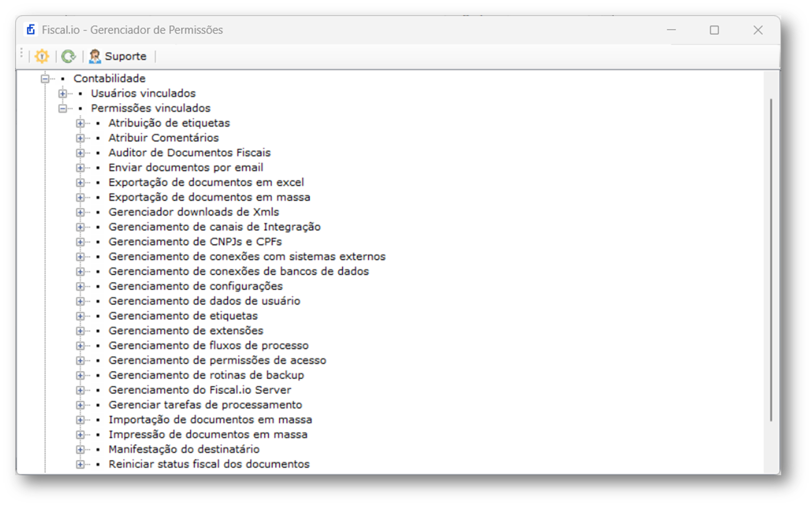Expand Auditor de Documentos Fiscais node
This screenshot has height=506, width=812.
coord(80,153)
